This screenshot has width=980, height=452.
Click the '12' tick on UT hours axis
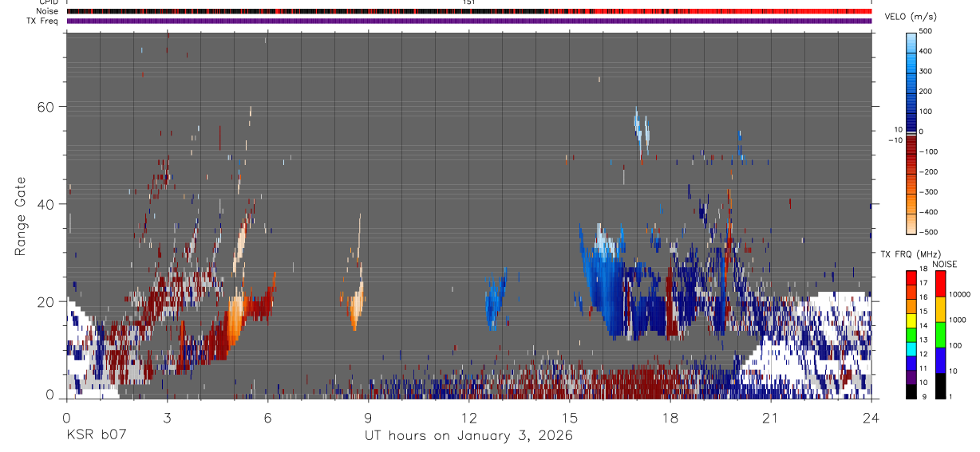[468, 418]
